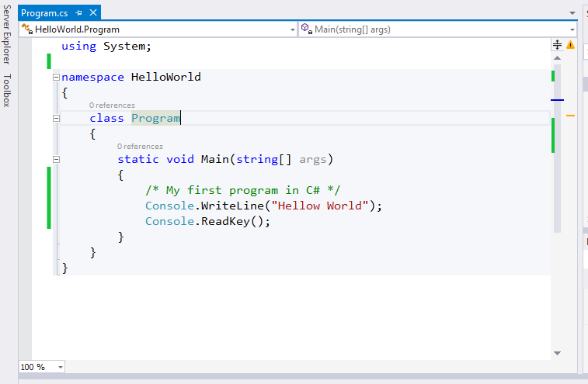Screen dimensions: 588x384
Task: Click the editor split window icon
Action: tap(557, 44)
